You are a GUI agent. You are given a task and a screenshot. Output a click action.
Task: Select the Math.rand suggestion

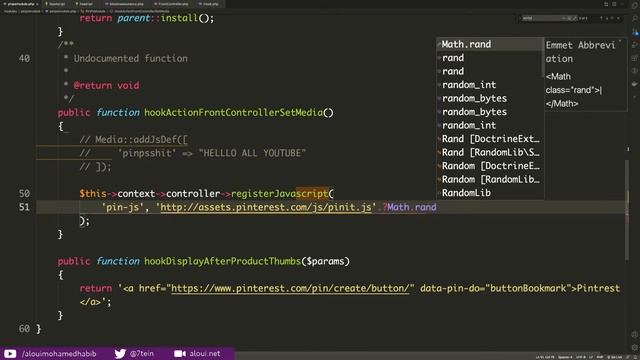pyautogui.click(x=490, y=44)
